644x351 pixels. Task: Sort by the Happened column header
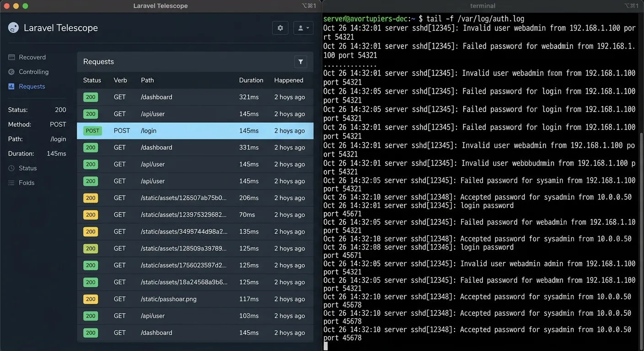click(x=289, y=80)
